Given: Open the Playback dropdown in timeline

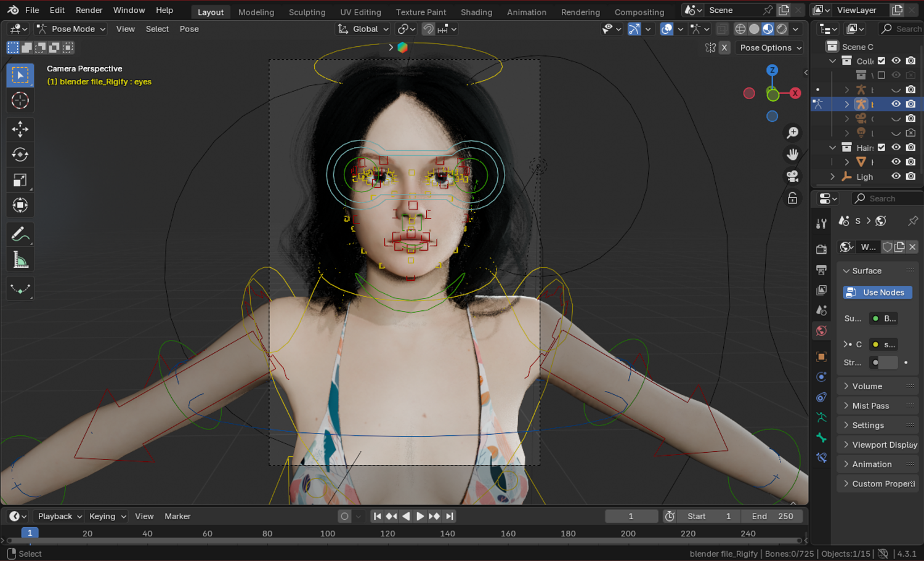Looking at the screenshot, I should (x=59, y=516).
